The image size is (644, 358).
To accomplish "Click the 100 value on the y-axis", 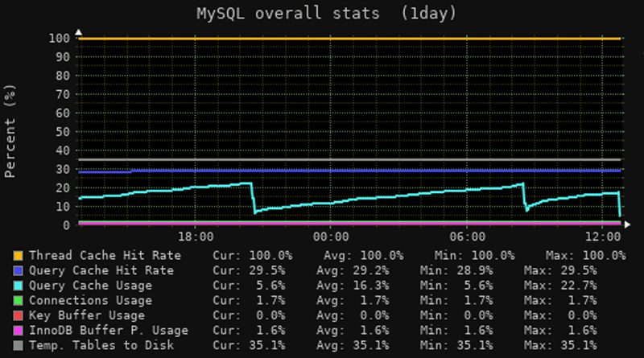I will coord(59,39).
